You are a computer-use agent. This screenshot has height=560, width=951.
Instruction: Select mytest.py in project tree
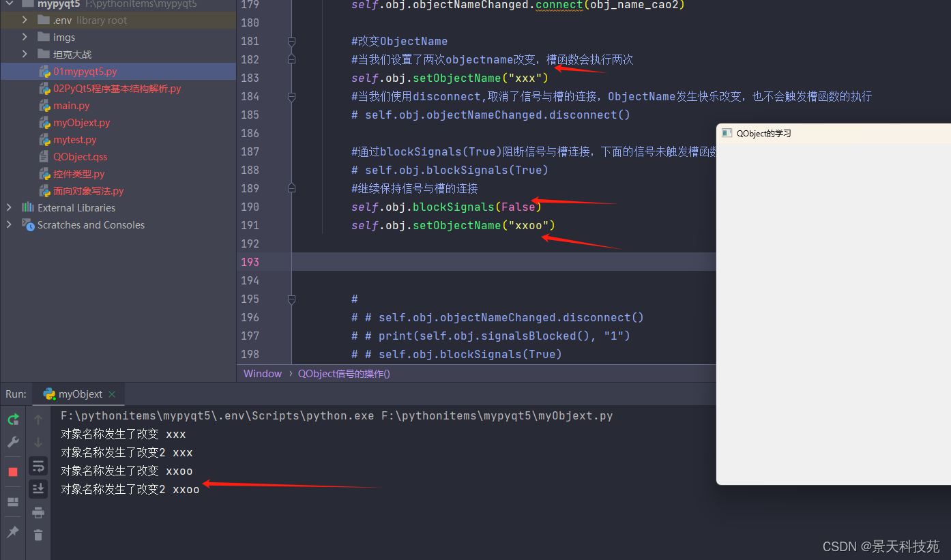[x=75, y=139]
